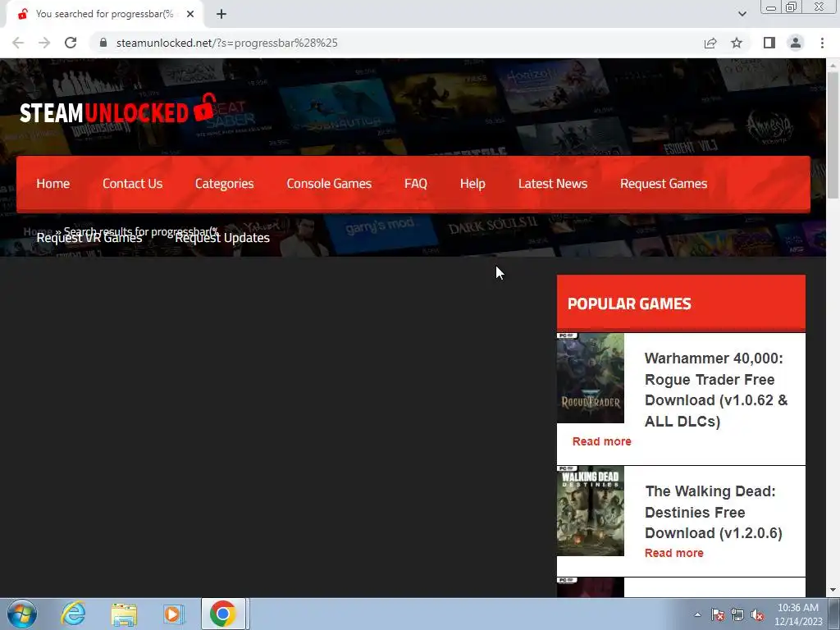Open the FAQ page
840x630 pixels.
416,184
